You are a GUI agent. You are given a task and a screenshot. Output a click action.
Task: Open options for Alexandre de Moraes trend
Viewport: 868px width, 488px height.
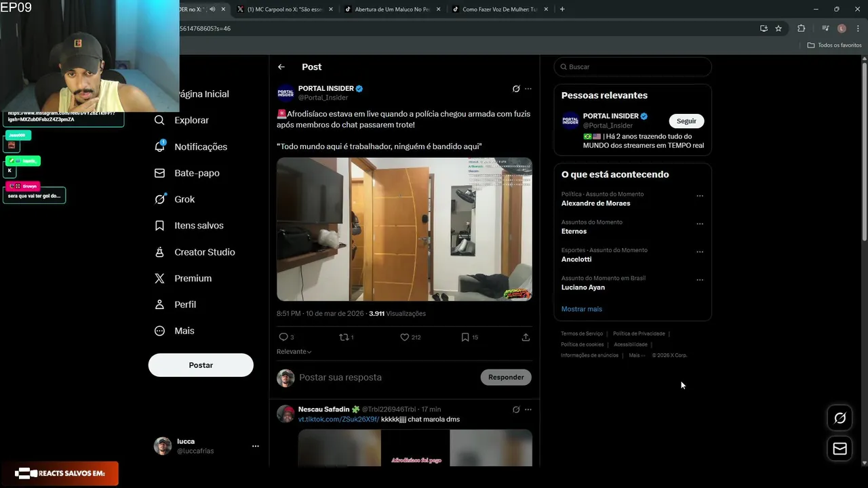(x=700, y=197)
